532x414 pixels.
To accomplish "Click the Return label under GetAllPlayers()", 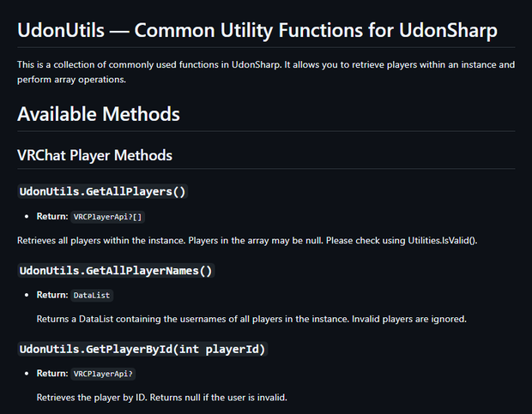I will tap(52, 217).
